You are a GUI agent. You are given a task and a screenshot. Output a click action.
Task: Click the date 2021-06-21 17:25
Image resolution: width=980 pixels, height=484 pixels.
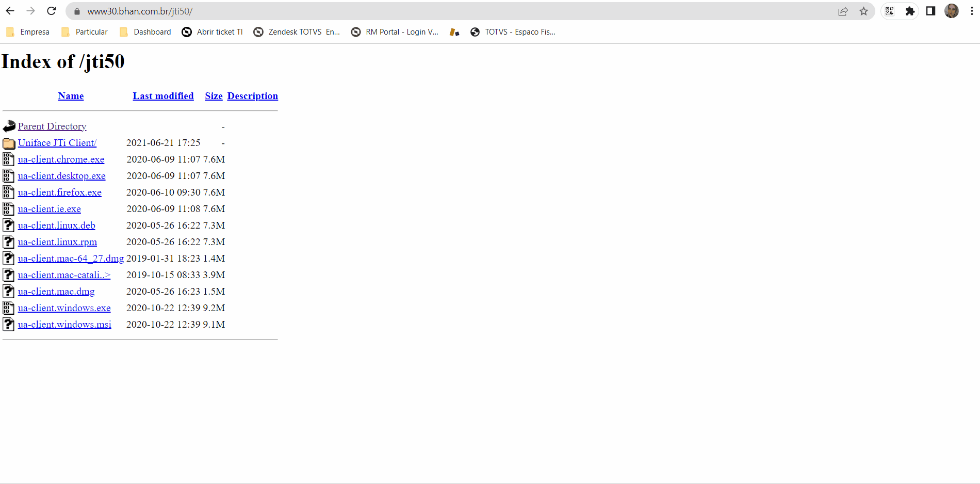(164, 143)
